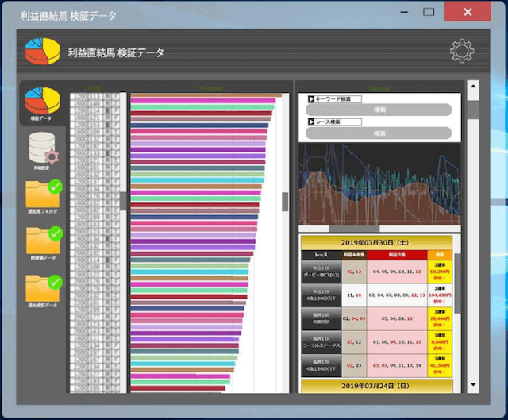508x420 pixels.
Task: Click the arrow icon beside キーワード検索
Action: click(x=311, y=99)
